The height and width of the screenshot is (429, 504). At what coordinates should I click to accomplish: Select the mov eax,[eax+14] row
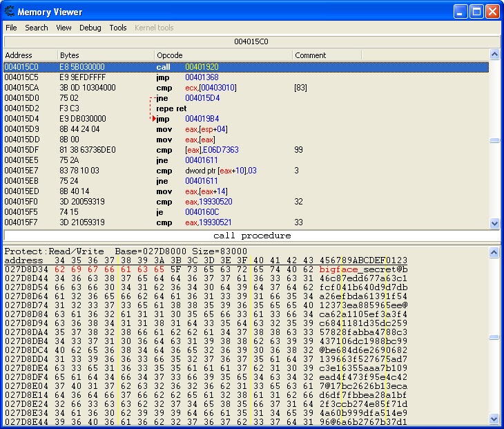246,191
